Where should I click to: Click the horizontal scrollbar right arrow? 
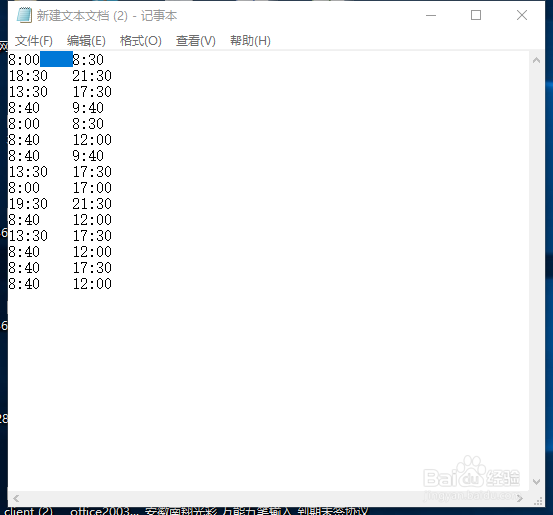(x=520, y=498)
